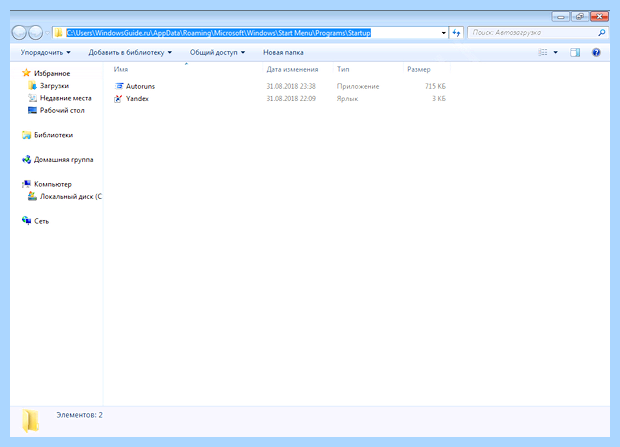The width and height of the screenshot is (620, 447).
Task: Open Недавние места in the sidebar
Action: tap(66, 98)
